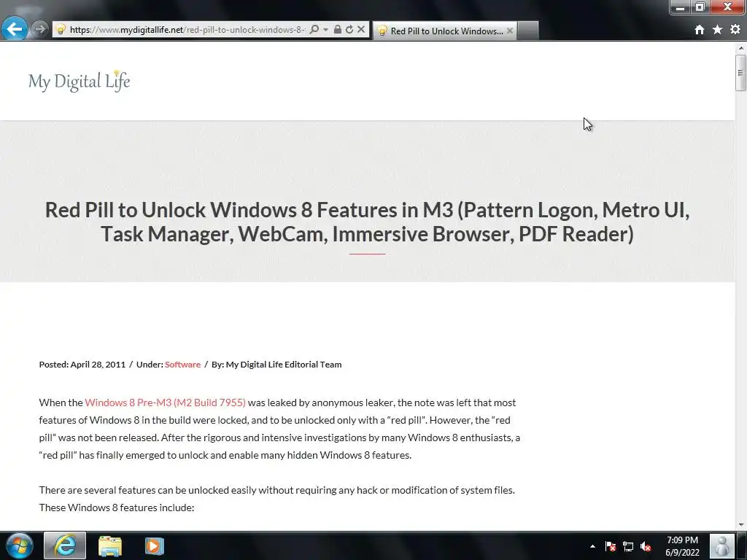The image size is (747, 560).
Task: Open the taskbar clock showing 7:09 PM
Action: [682, 546]
